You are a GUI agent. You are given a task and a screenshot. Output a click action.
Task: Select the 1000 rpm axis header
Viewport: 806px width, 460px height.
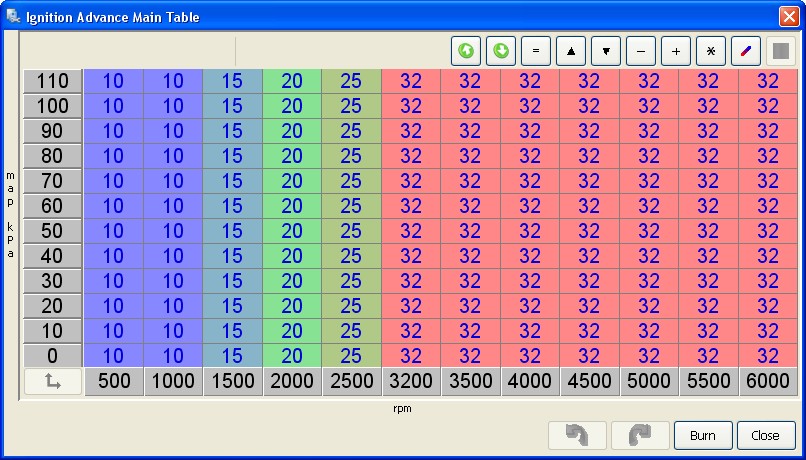(x=173, y=381)
